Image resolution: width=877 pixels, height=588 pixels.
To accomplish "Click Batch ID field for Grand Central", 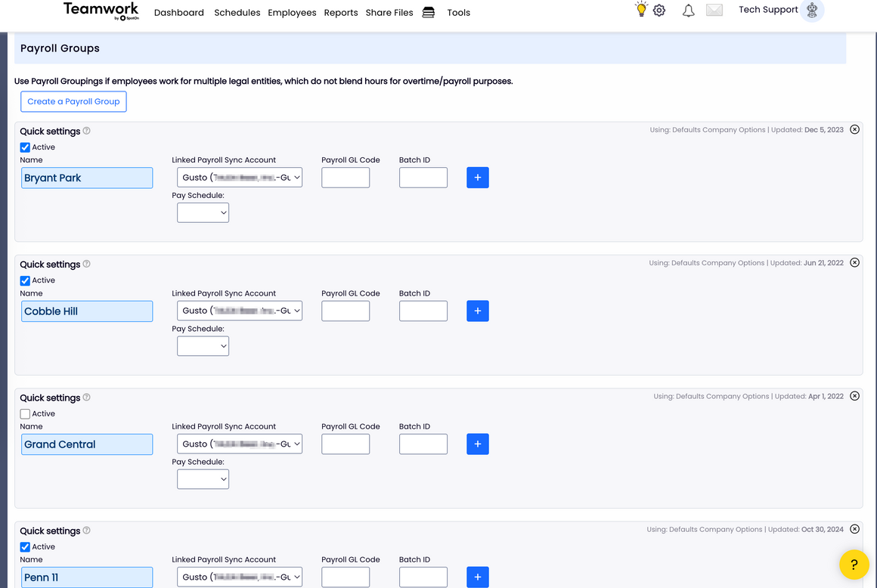I will pyautogui.click(x=423, y=444).
